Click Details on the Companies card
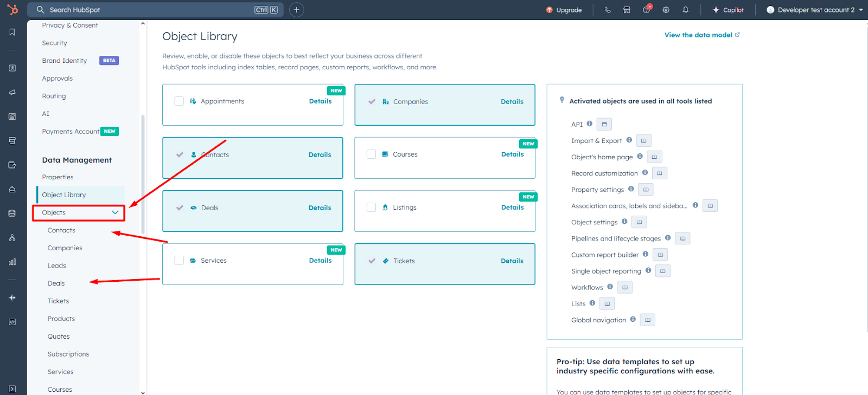 point(512,102)
